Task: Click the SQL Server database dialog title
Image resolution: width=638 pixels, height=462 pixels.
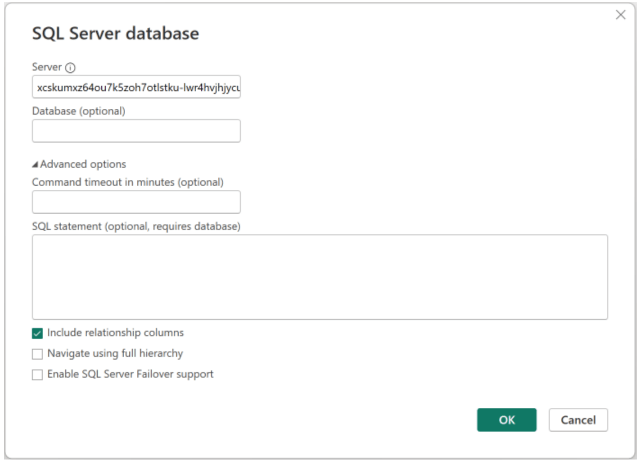Action: 115,33
